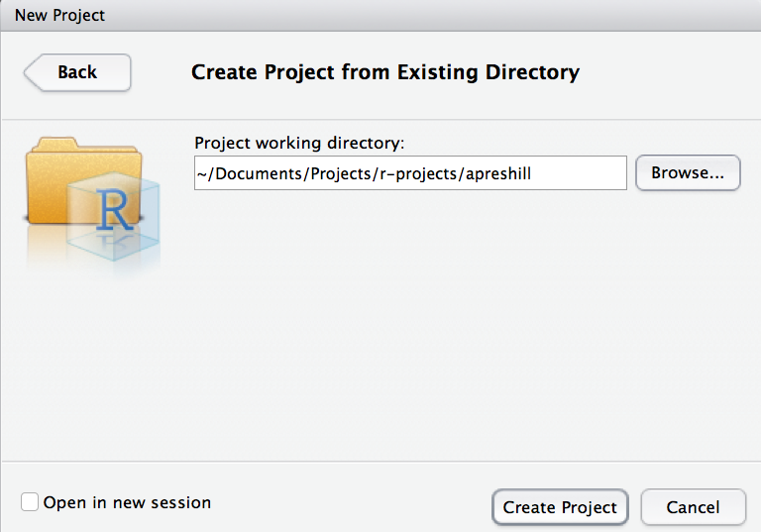
Task: Click the "Open in new session" label text
Action: [x=127, y=502]
